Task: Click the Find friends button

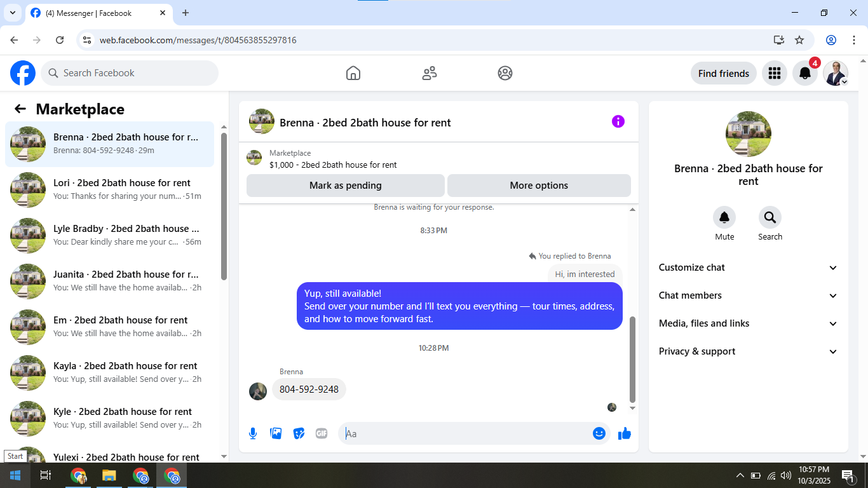Action: [724, 73]
